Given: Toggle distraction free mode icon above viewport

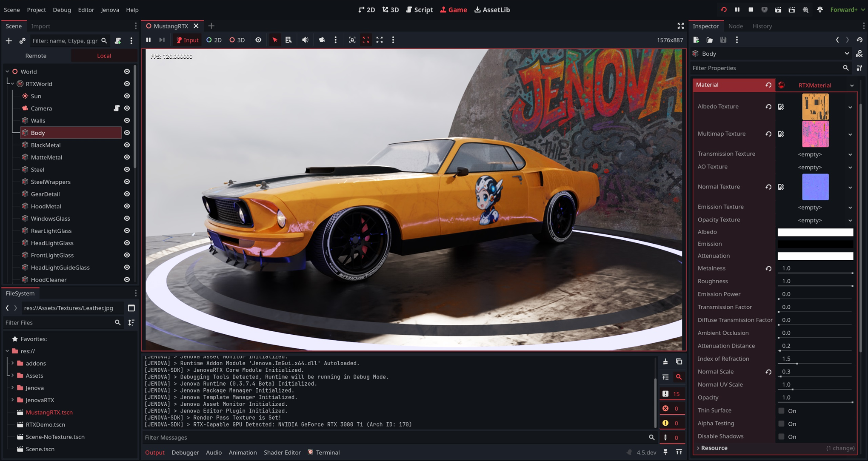Looking at the screenshot, I should [681, 26].
